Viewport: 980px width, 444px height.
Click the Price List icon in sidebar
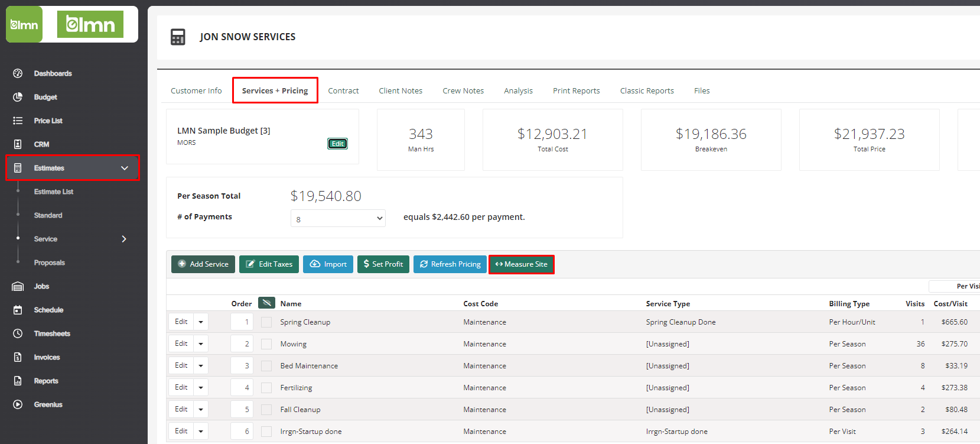click(18, 121)
